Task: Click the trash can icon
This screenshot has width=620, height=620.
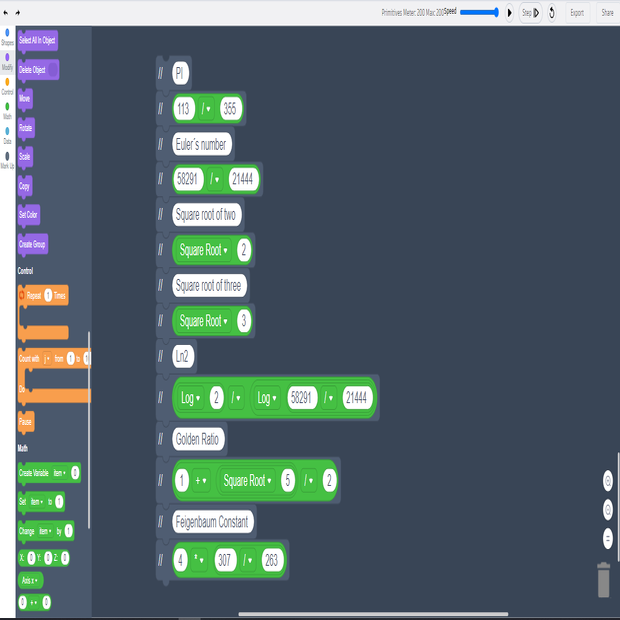Action: pos(604,581)
